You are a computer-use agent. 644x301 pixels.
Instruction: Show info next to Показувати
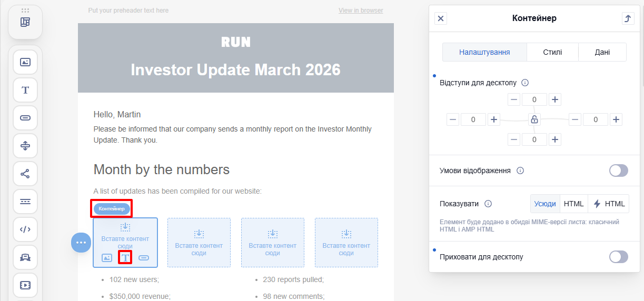(x=488, y=204)
